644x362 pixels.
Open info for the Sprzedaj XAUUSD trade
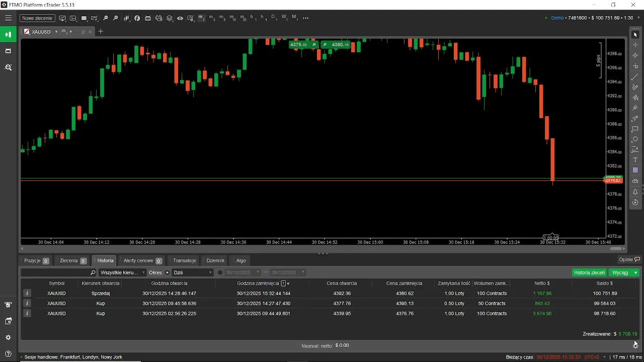point(27,293)
